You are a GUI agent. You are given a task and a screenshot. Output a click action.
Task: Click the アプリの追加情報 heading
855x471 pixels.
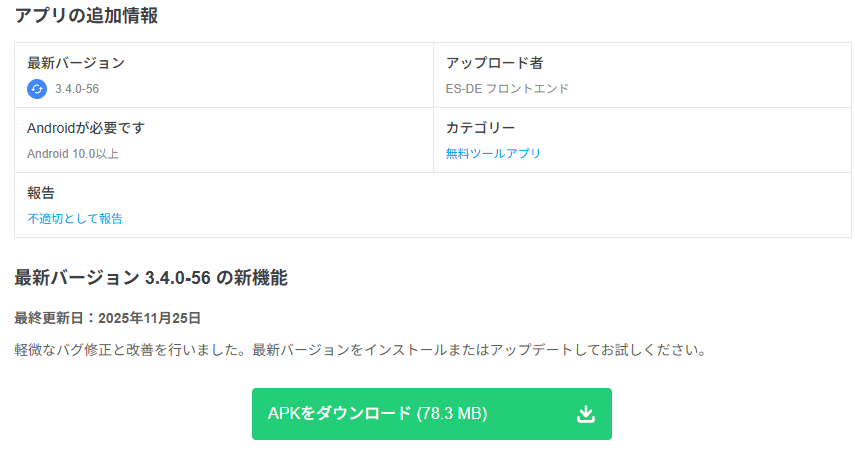(x=86, y=16)
